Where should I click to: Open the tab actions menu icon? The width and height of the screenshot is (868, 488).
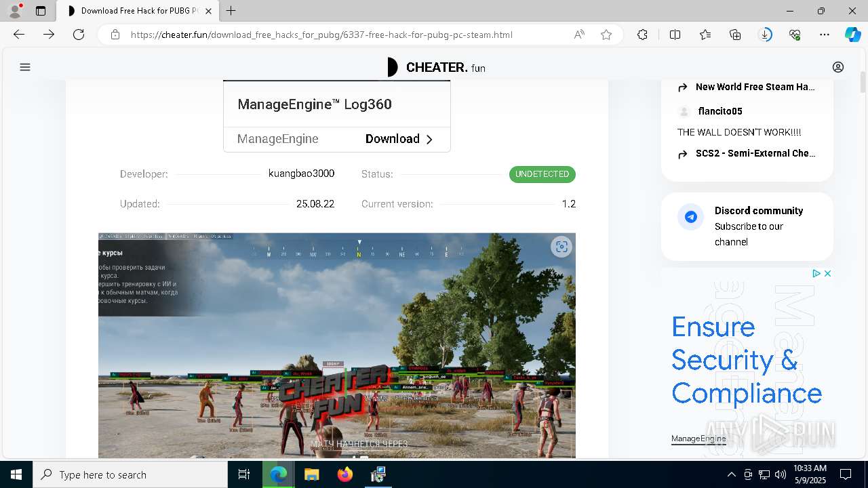pos(41,11)
